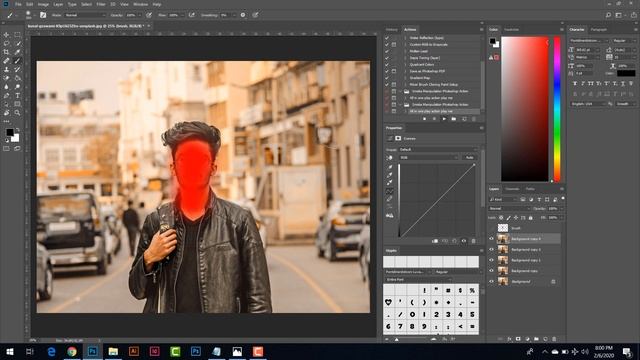Open the RGB channel dropdown in Curves
This screenshot has width=640, height=360.
[x=429, y=157]
